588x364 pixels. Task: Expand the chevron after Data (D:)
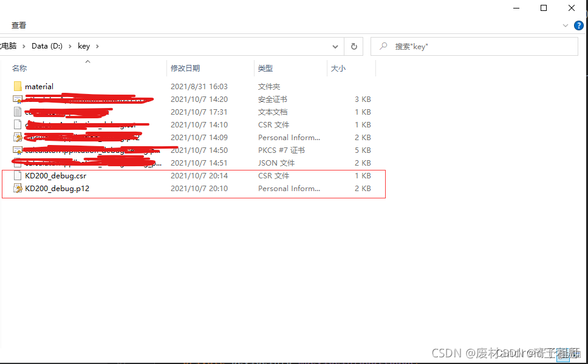(x=70, y=47)
